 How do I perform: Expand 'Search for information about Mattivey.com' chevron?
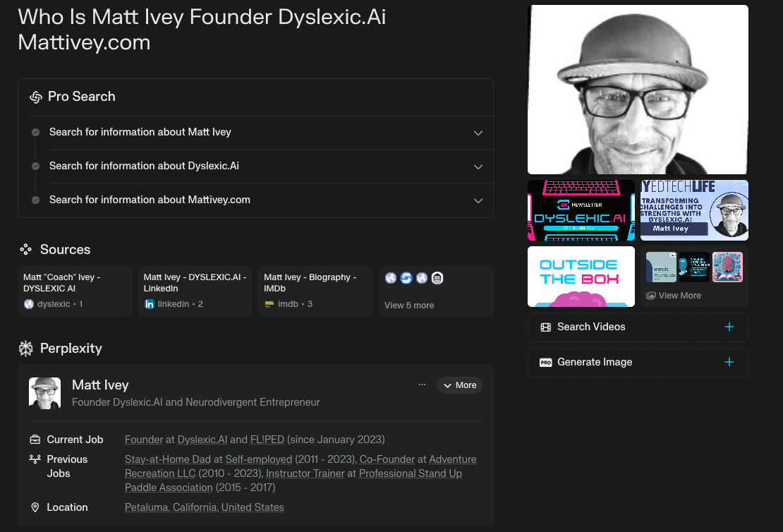click(x=478, y=201)
